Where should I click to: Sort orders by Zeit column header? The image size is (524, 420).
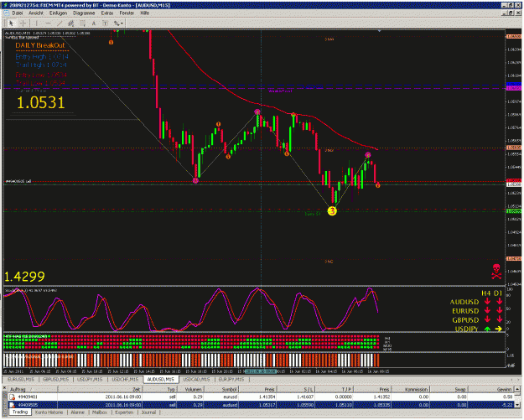tap(101, 389)
